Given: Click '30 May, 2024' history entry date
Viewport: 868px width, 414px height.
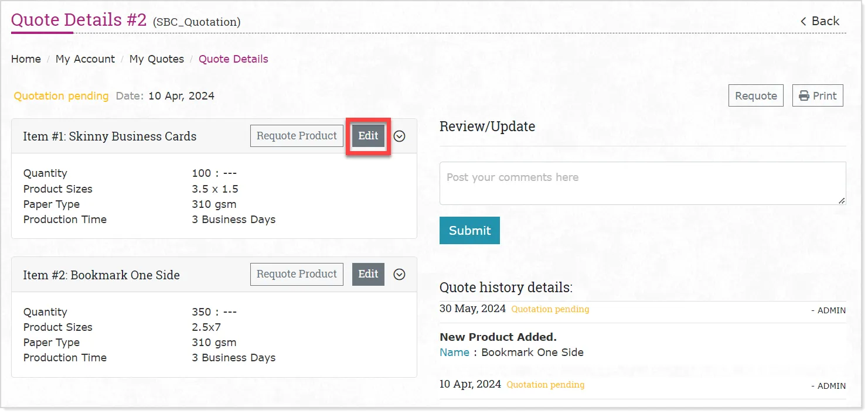Looking at the screenshot, I should click(x=472, y=309).
